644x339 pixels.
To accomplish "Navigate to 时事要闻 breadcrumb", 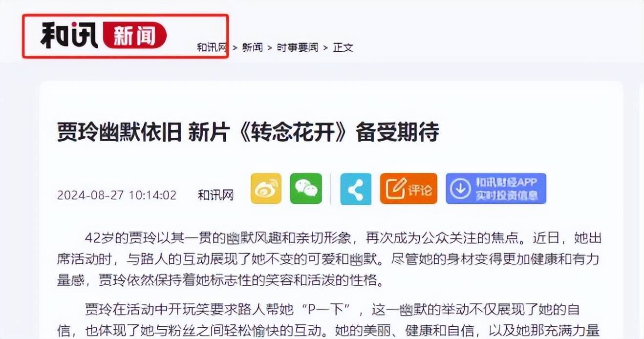I will [x=298, y=47].
